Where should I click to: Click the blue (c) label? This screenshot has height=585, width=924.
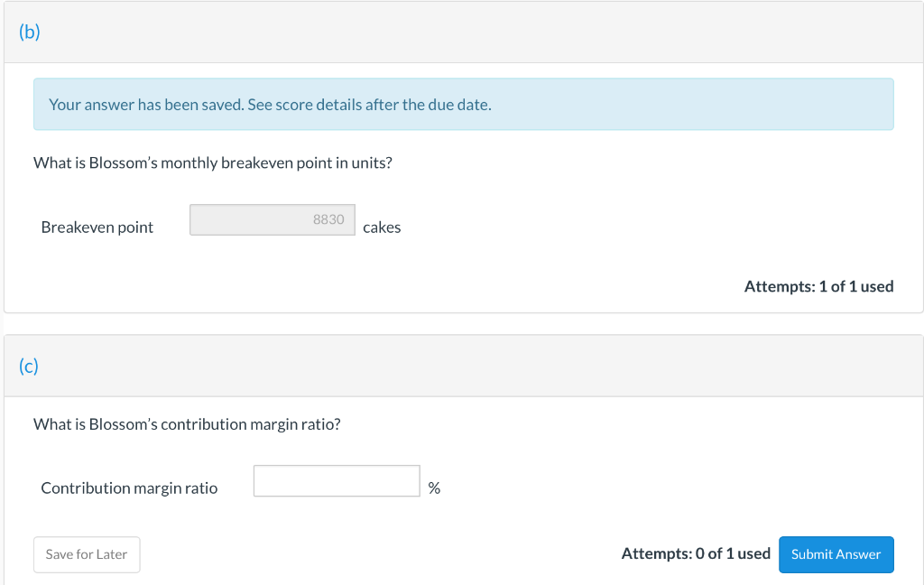28,367
